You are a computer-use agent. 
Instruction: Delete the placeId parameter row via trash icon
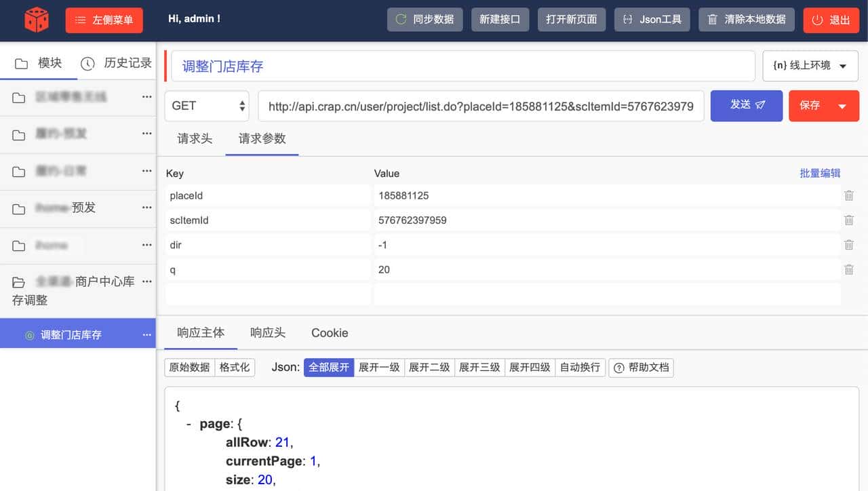coord(848,195)
